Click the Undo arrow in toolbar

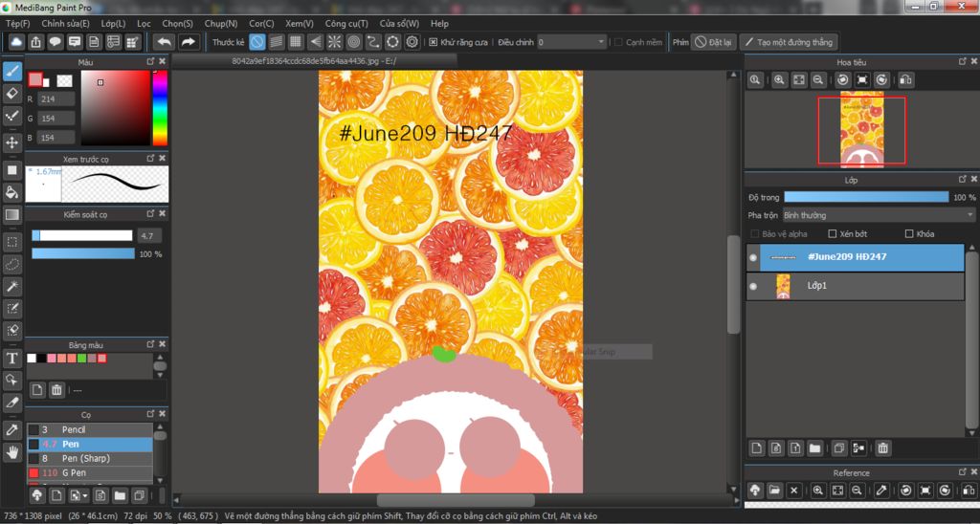[165, 42]
